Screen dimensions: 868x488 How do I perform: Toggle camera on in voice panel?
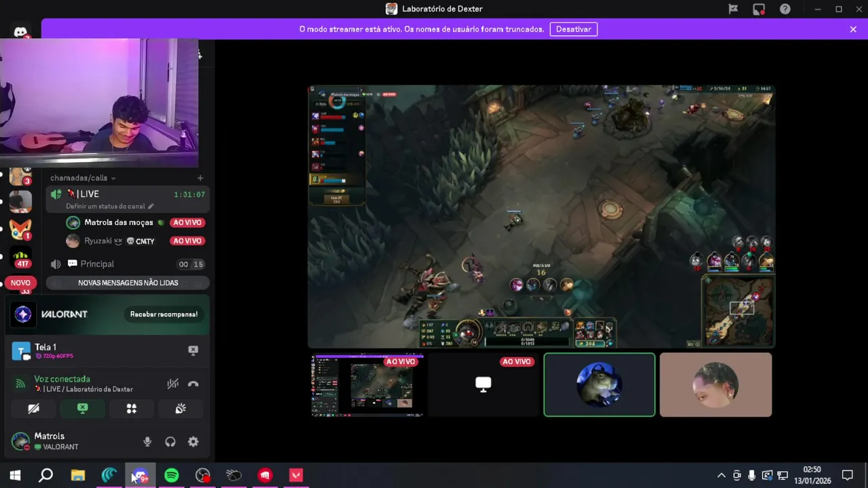pyautogui.click(x=33, y=409)
